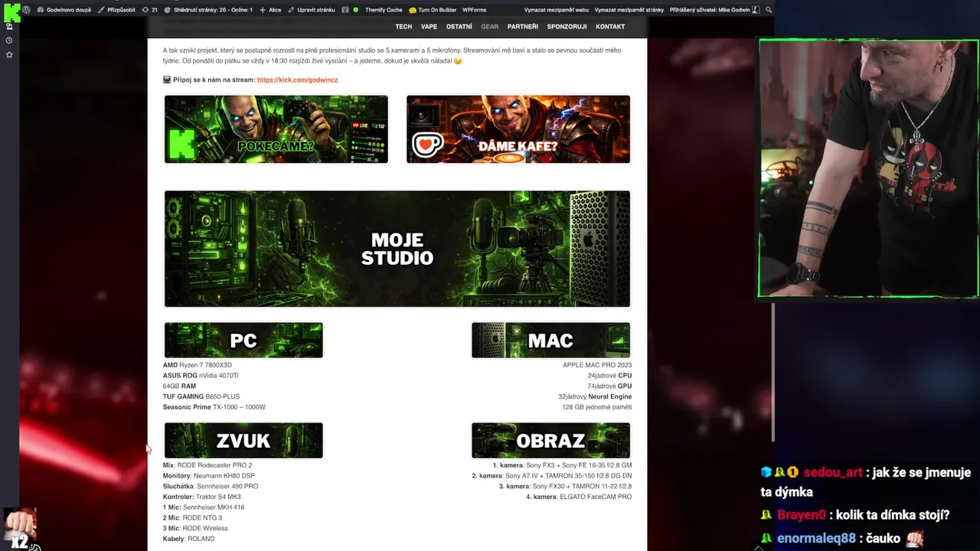980x551 pixels.
Task: Click the sedou_art chat username
Action: tap(832, 473)
